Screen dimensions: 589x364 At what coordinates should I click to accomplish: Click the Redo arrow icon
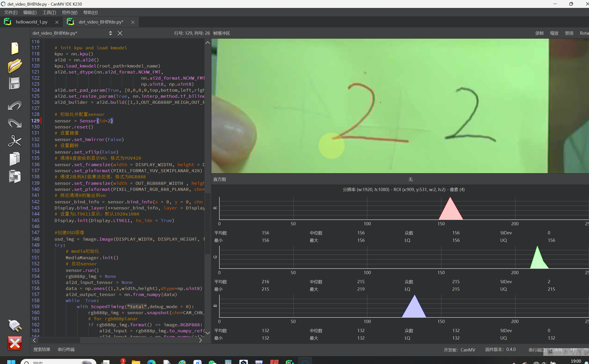(x=15, y=123)
